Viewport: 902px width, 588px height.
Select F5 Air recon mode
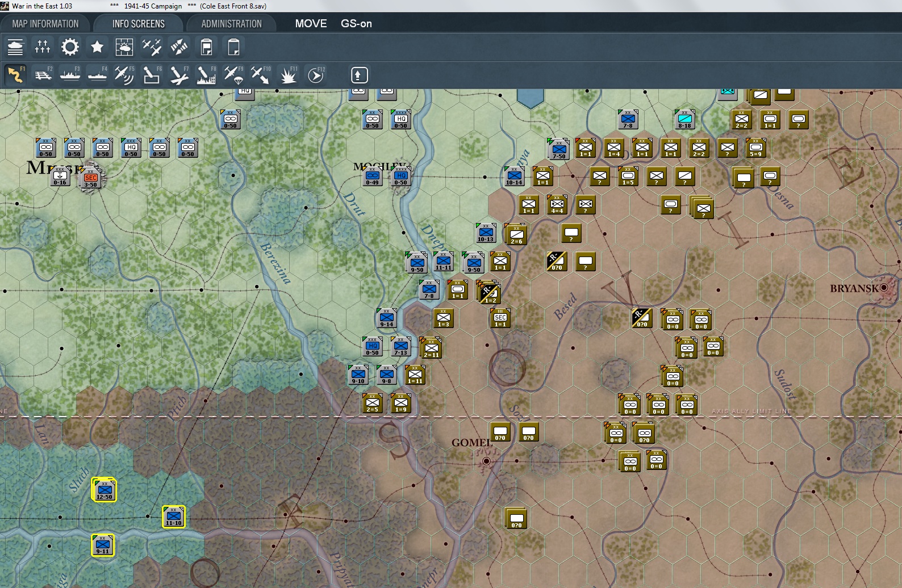(x=124, y=75)
